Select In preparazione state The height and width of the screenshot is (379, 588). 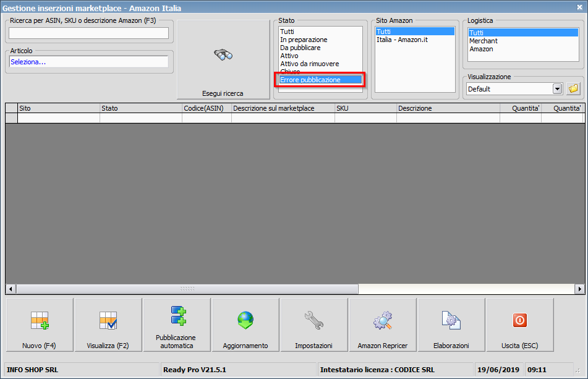coord(304,40)
